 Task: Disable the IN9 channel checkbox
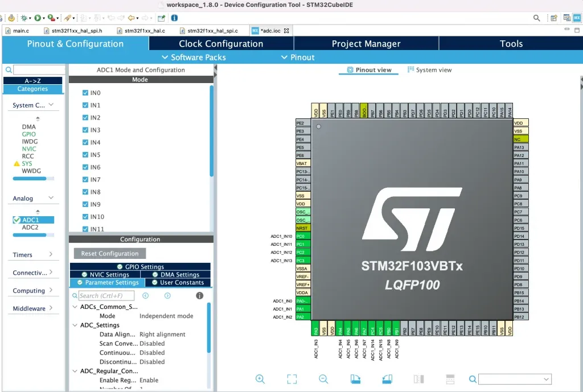coord(85,204)
